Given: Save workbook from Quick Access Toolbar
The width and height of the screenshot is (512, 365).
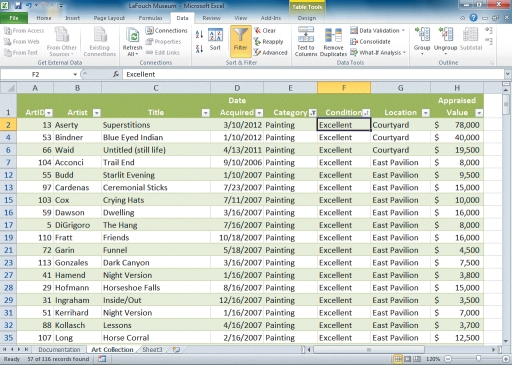Looking at the screenshot, I should tap(18, 6).
